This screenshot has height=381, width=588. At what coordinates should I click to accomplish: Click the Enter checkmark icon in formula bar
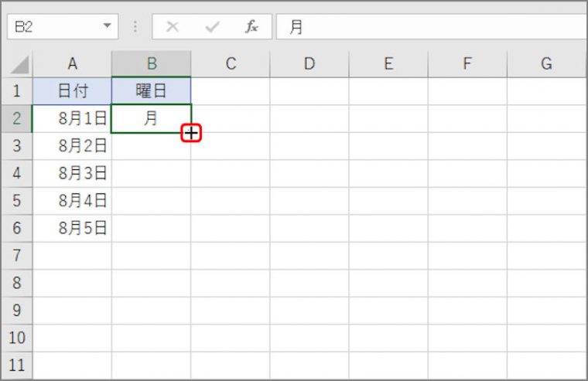(x=212, y=26)
